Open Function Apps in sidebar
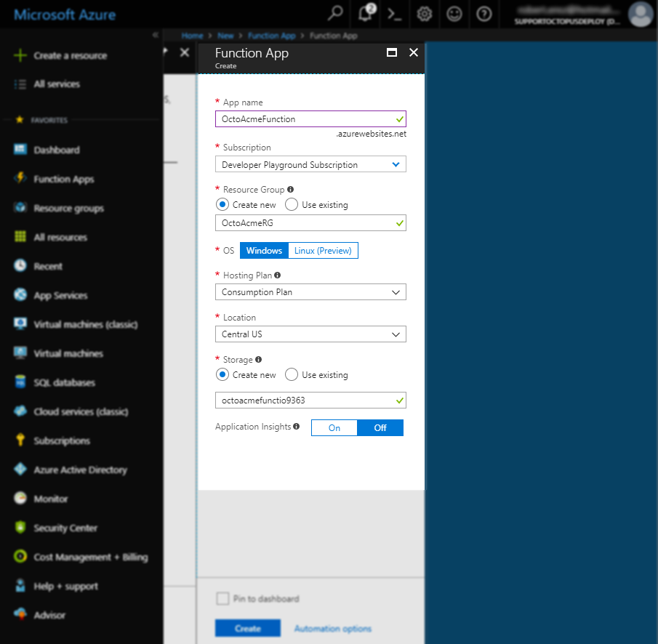This screenshot has width=658, height=644. (x=63, y=180)
